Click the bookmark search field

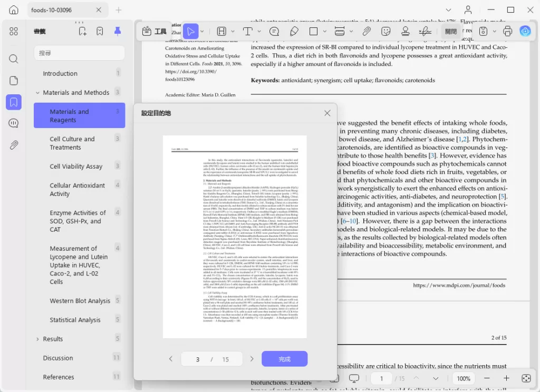79,53
